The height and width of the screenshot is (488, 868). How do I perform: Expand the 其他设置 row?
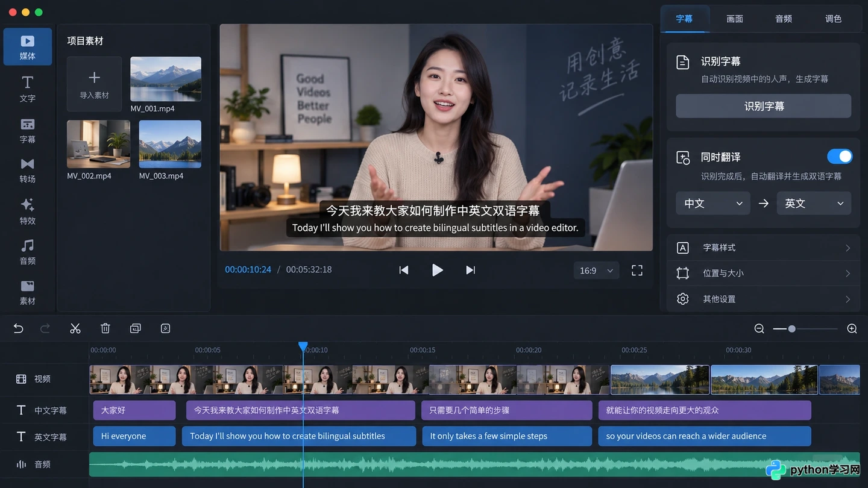(764, 299)
